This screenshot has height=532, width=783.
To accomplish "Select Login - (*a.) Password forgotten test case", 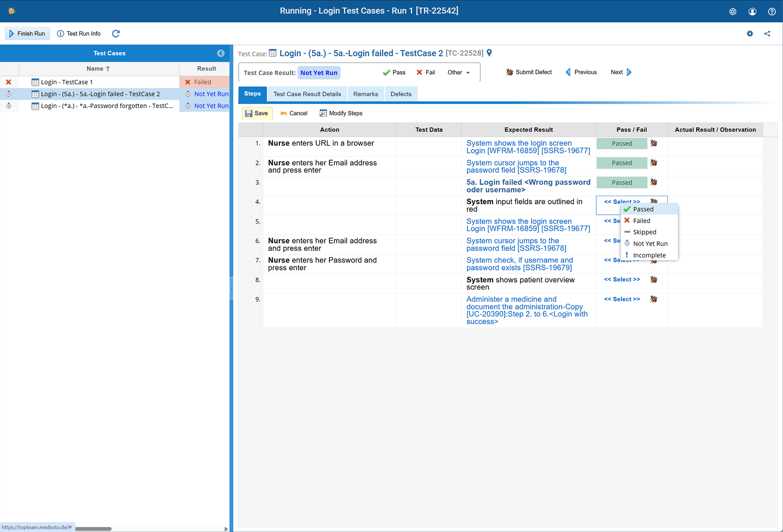I will [x=115, y=106].
